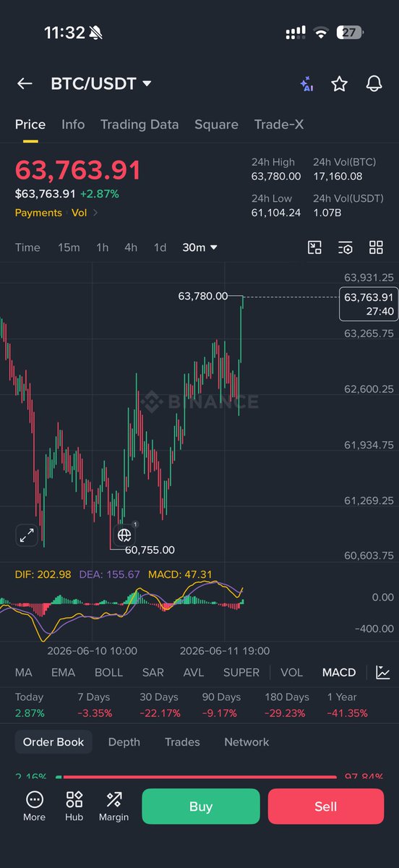Open the AI assistant sparkle icon

306,84
